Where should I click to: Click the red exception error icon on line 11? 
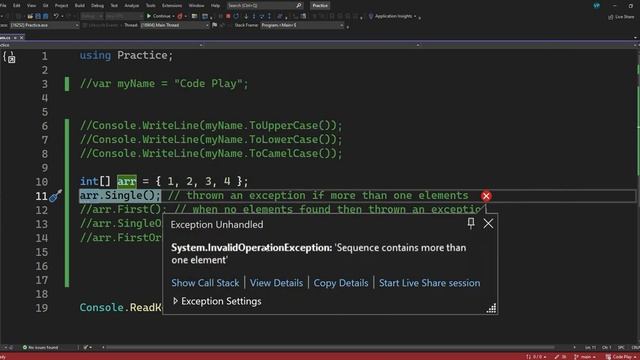click(486, 196)
